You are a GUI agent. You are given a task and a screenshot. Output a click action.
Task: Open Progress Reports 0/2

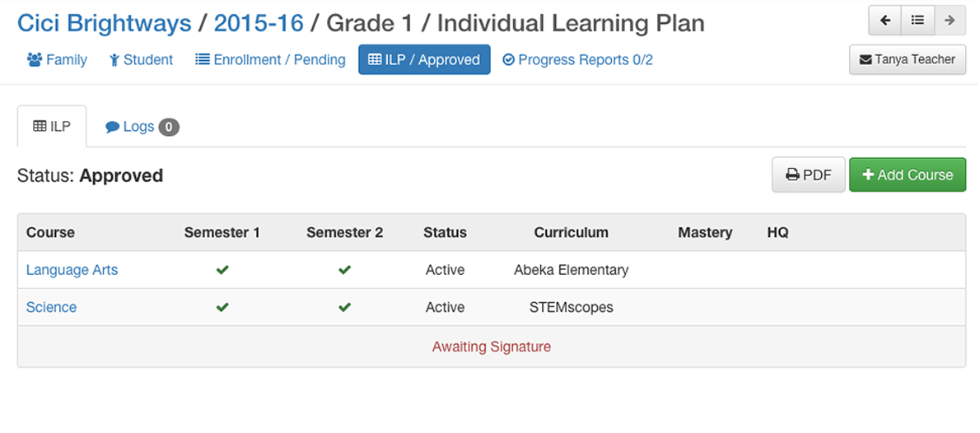(x=578, y=60)
